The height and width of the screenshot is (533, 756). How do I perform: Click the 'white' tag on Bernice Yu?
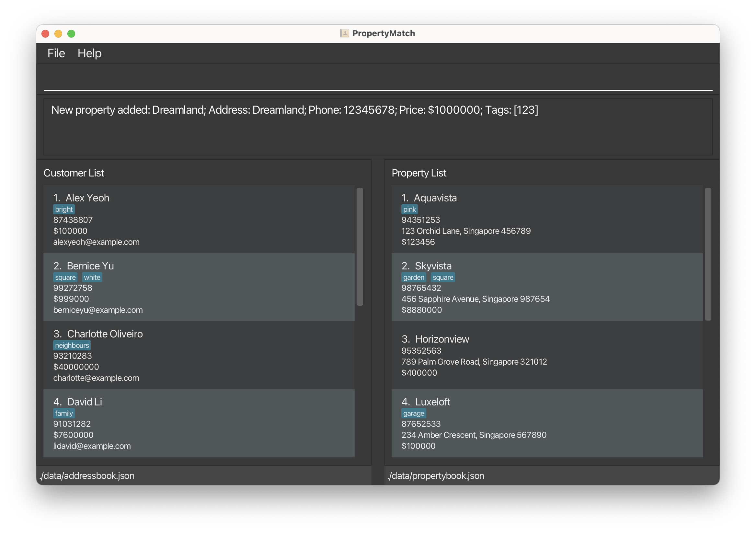[92, 277]
